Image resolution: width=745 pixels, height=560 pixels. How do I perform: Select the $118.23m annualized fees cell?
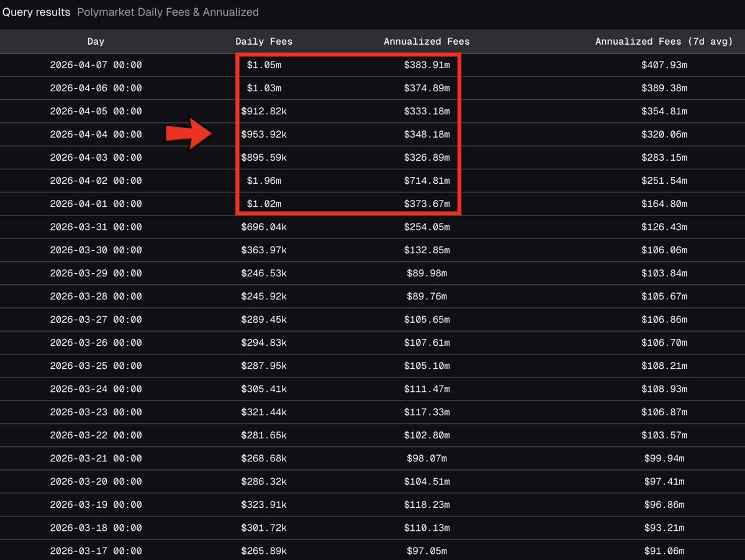[427, 505]
